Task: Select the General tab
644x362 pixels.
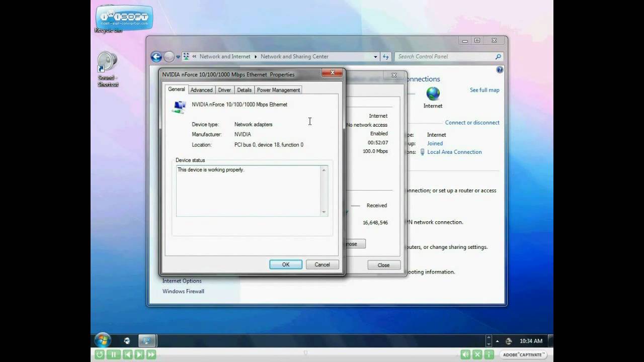Action: coord(176,89)
